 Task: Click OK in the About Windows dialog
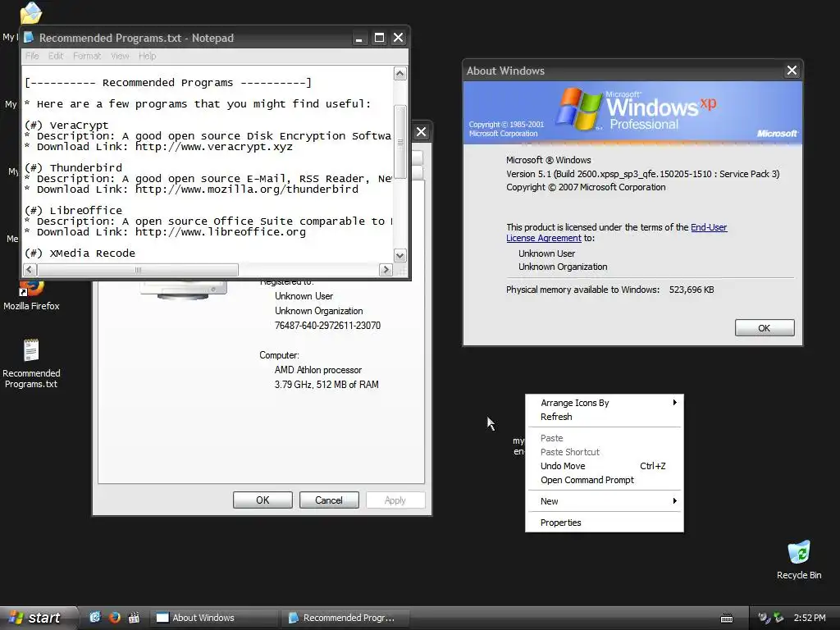(x=765, y=328)
